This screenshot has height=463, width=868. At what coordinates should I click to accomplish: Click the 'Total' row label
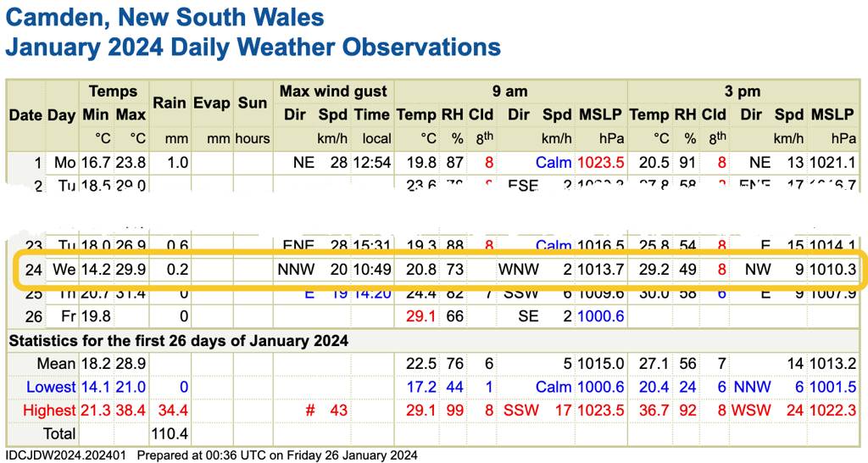pos(58,433)
